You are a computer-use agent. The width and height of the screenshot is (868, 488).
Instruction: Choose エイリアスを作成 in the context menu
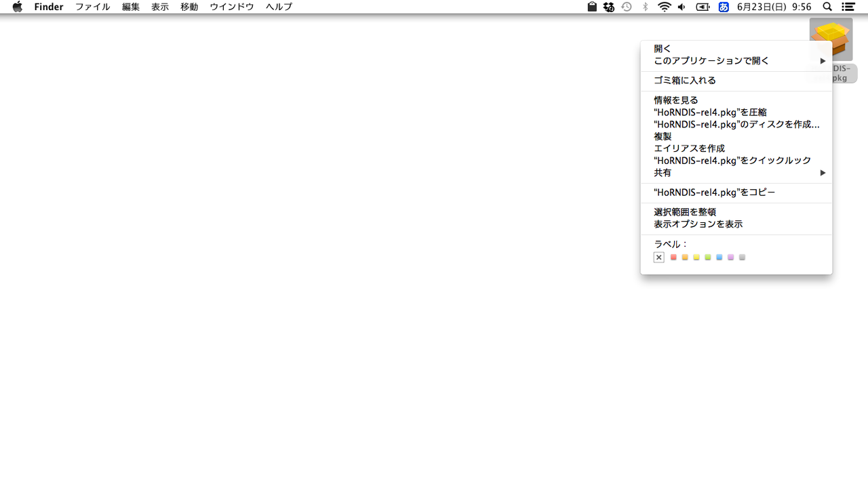(736, 148)
